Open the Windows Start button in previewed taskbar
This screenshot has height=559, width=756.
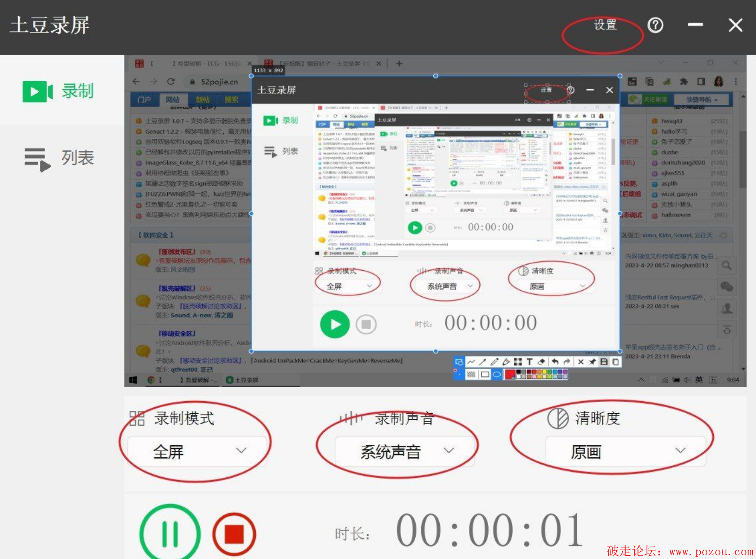point(133,380)
